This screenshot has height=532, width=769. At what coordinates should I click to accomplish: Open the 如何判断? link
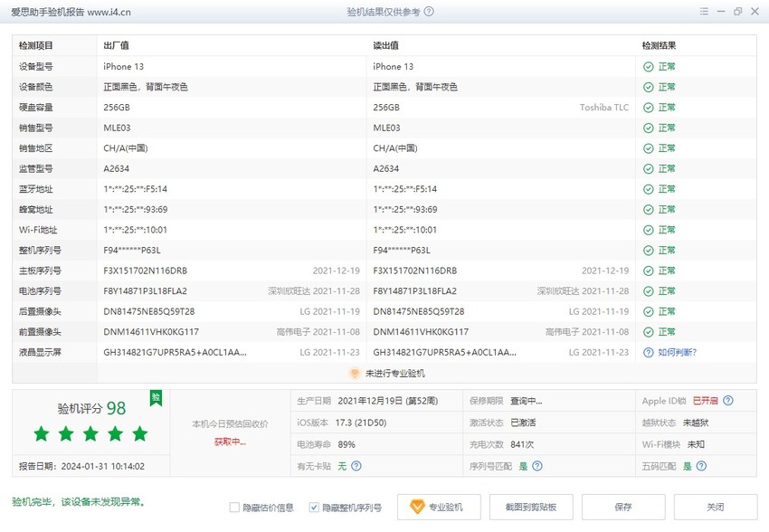(678, 353)
